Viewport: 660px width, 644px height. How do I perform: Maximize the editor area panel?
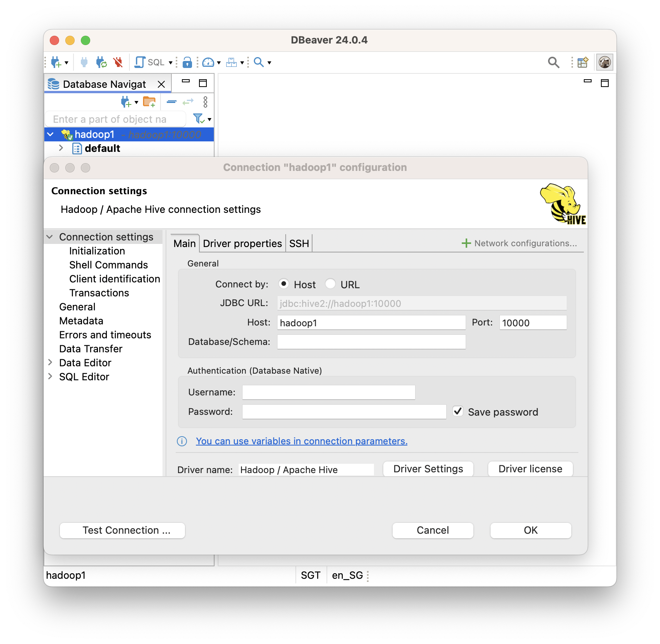click(605, 83)
